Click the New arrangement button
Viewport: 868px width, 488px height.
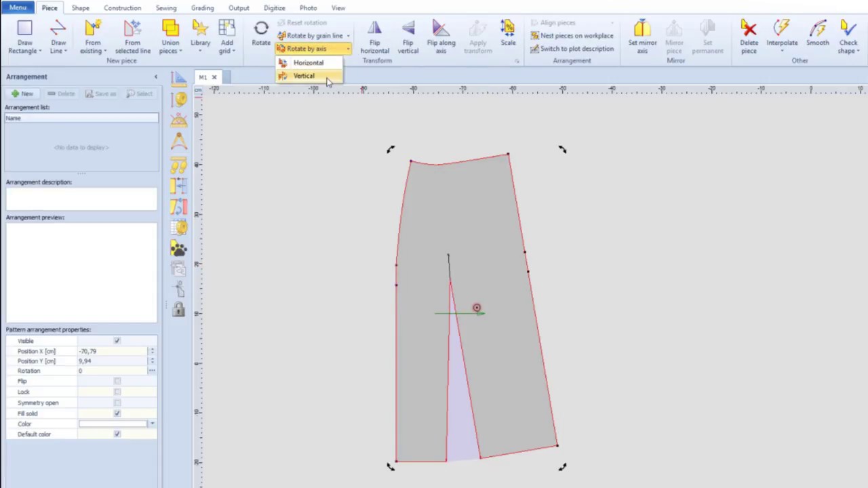point(22,94)
